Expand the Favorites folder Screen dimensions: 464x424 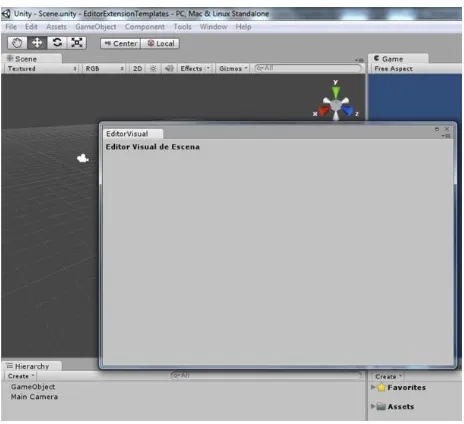(x=373, y=387)
